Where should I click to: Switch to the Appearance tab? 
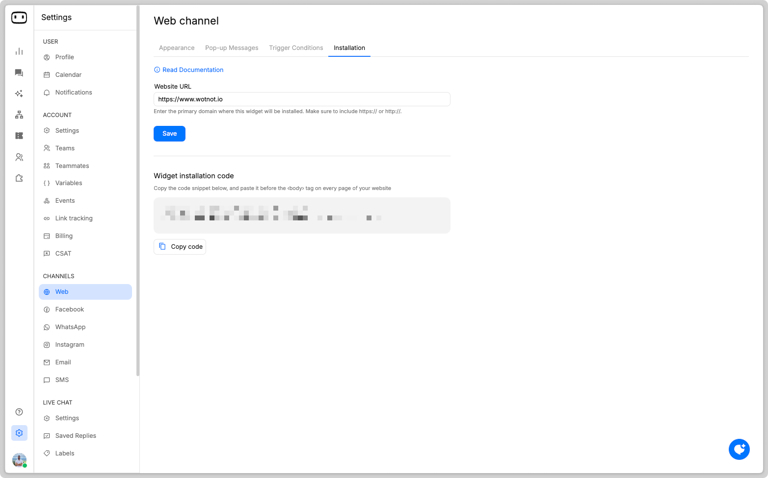(177, 48)
